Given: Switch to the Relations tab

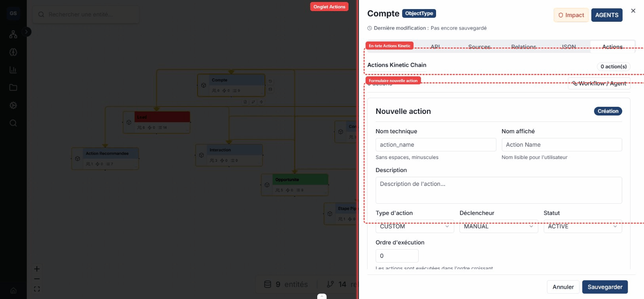Looking at the screenshot, I should 523,47.
